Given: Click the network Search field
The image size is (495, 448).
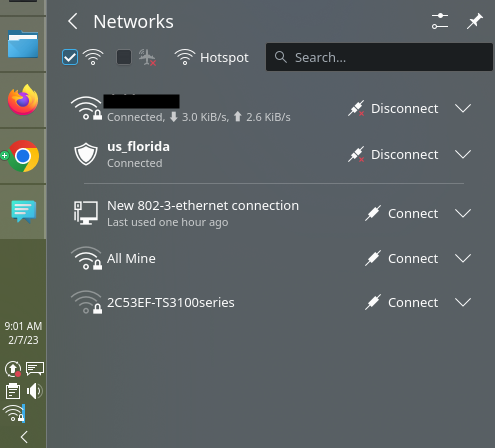Looking at the screenshot, I should click(379, 57).
